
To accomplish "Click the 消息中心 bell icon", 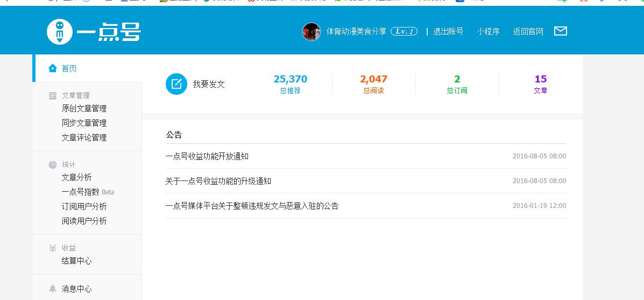I will coord(53,289).
